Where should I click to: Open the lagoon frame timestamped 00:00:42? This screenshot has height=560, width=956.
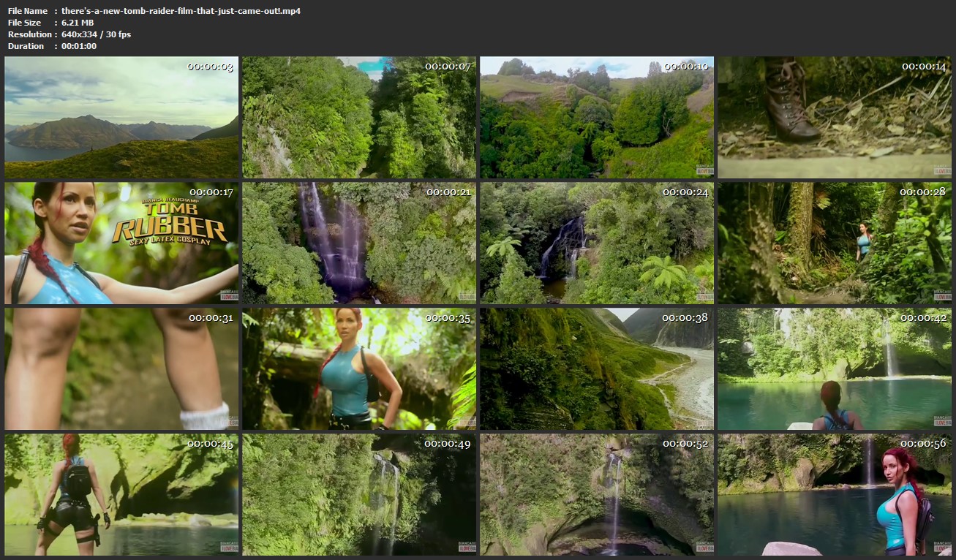click(835, 369)
